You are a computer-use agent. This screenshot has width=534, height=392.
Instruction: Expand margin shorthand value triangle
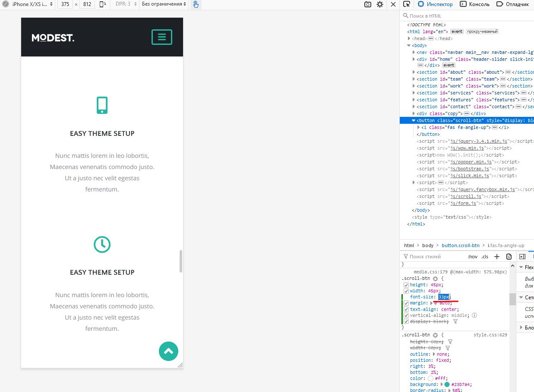(431, 303)
